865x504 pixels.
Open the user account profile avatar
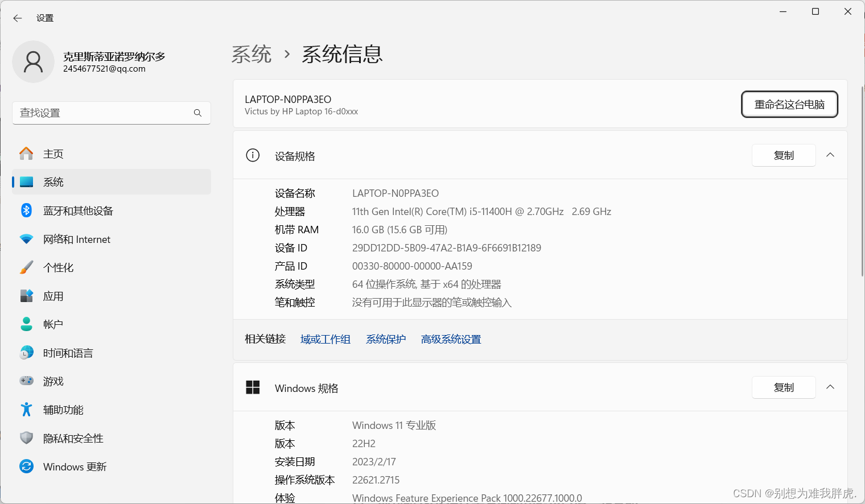pos(33,61)
